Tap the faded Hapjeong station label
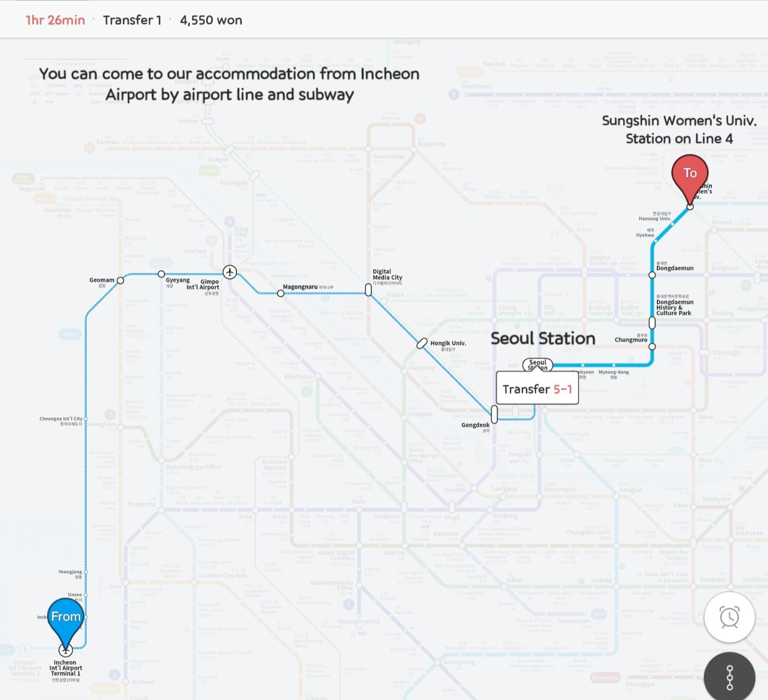The image size is (768, 700). [422, 368]
